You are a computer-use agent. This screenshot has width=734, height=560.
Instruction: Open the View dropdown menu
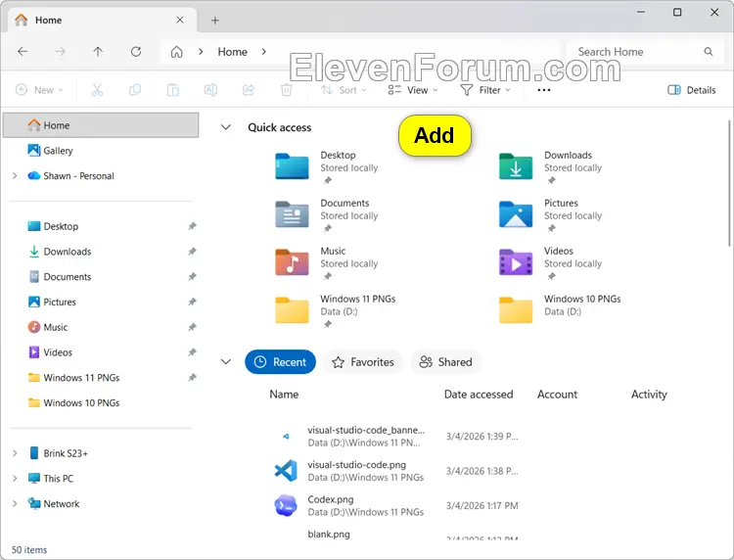coord(413,90)
